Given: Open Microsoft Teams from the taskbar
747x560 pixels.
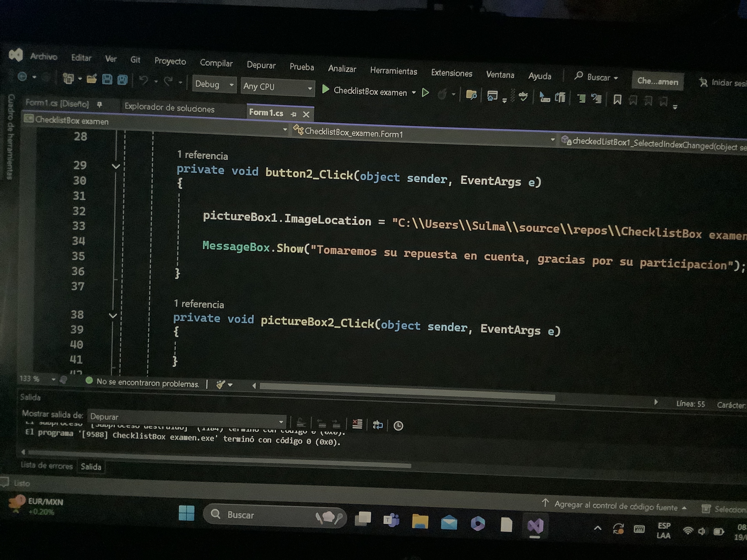Looking at the screenshot, I should click(x=391, y=520).
